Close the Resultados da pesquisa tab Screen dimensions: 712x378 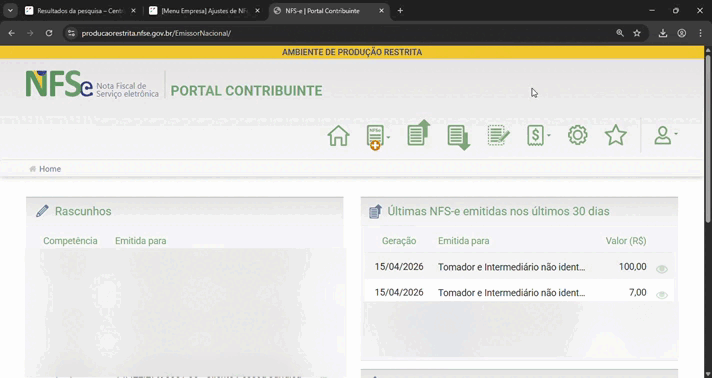(133, 10)
